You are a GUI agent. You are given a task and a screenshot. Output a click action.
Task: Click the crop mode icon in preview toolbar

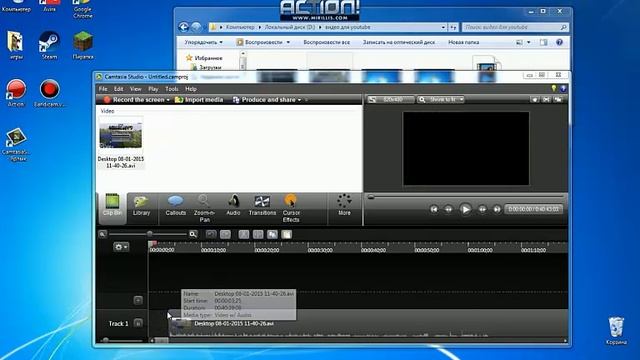pyautogui.click(x=546, y=100)
